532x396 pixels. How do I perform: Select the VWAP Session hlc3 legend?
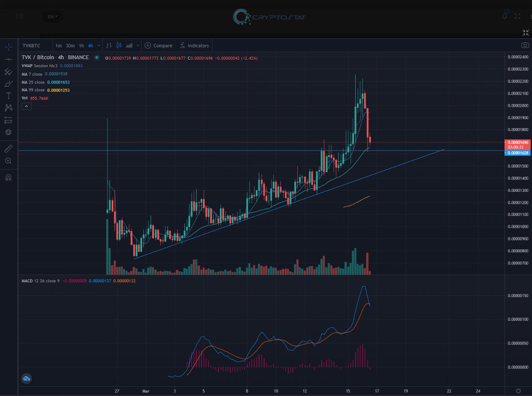52,66
